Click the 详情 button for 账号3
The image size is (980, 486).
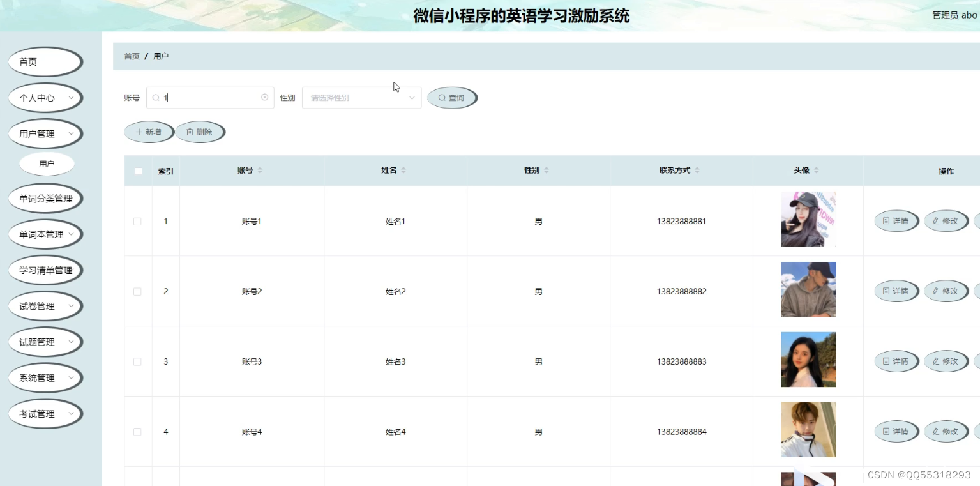click(896, 361)
